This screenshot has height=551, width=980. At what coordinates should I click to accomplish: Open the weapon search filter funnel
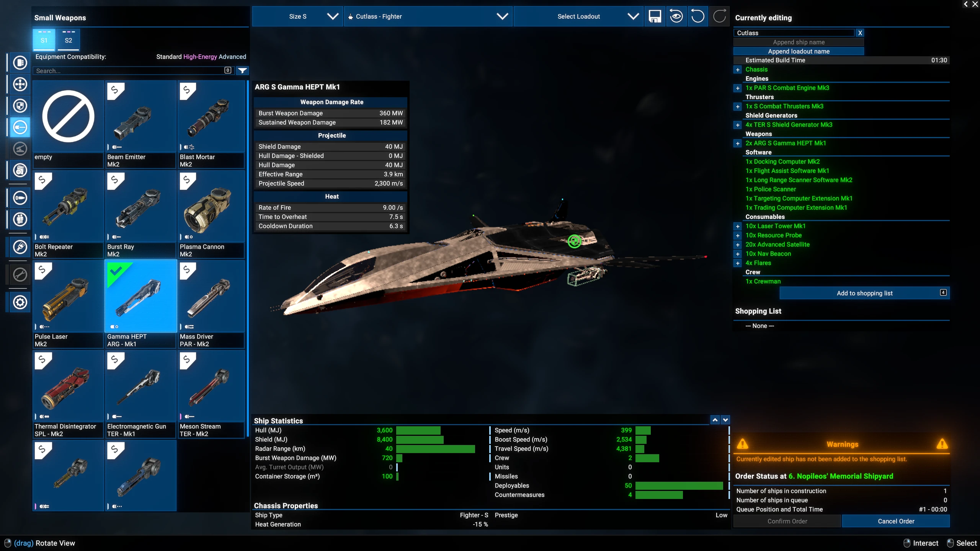click(x=242, y=70)
